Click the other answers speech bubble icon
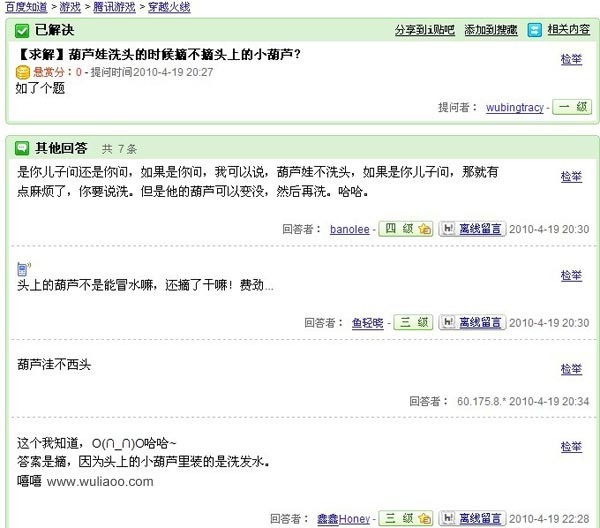 [22, 148]
